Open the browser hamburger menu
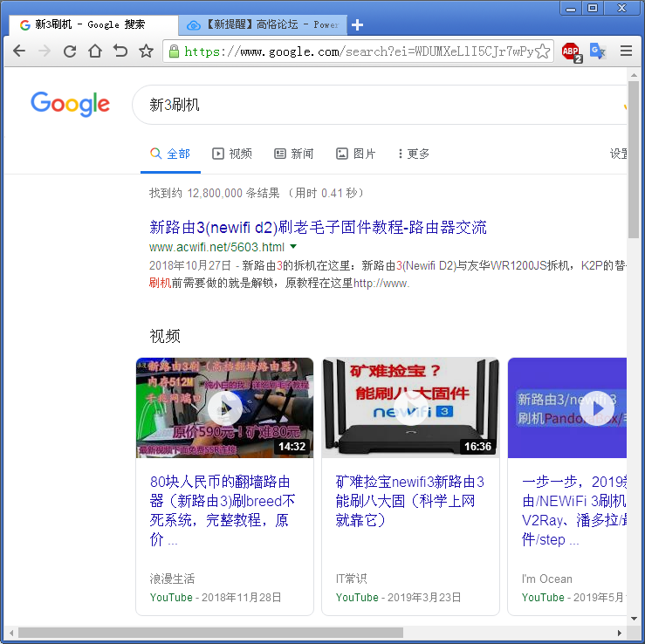This screenshot has height=644, width=645. [x=626, y=51]
